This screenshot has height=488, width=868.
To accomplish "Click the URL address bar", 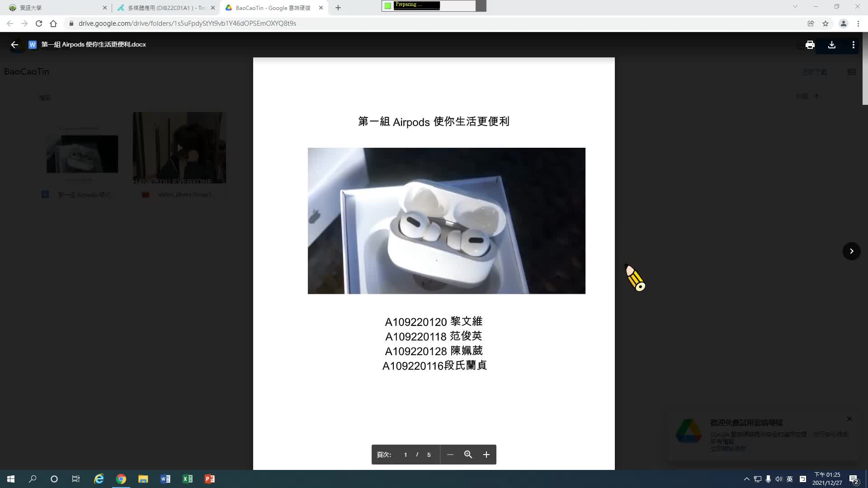I will click(x=434, y=23).
